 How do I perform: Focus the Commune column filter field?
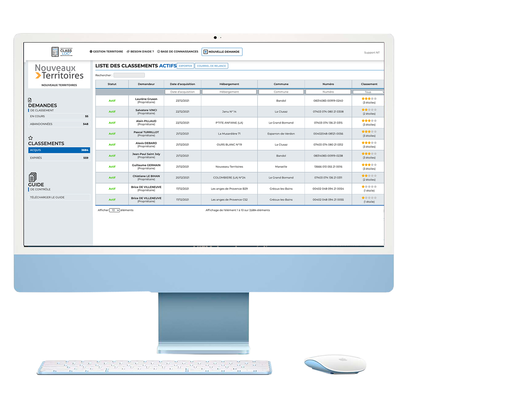click(x=281, y=92)
